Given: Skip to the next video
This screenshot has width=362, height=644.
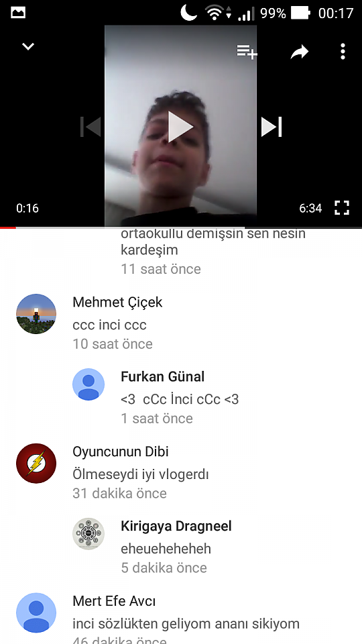Looking at the screenshot, I should 271,127.
